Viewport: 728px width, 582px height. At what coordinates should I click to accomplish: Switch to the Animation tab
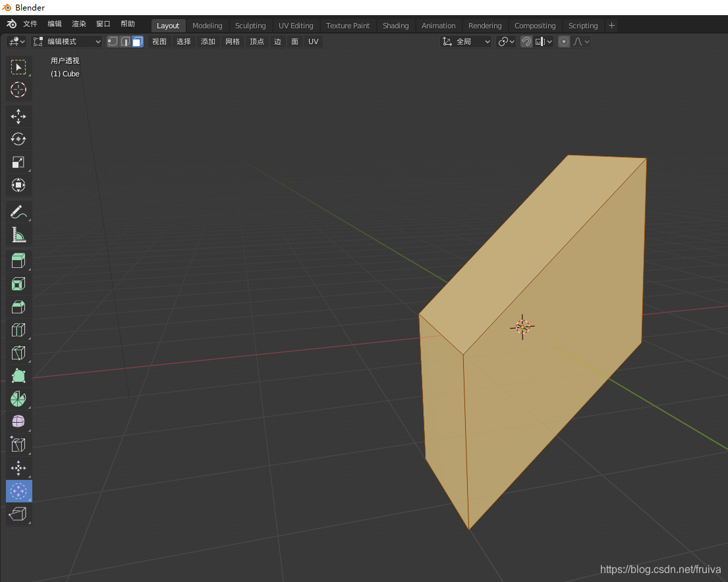[x=438, y=26]
